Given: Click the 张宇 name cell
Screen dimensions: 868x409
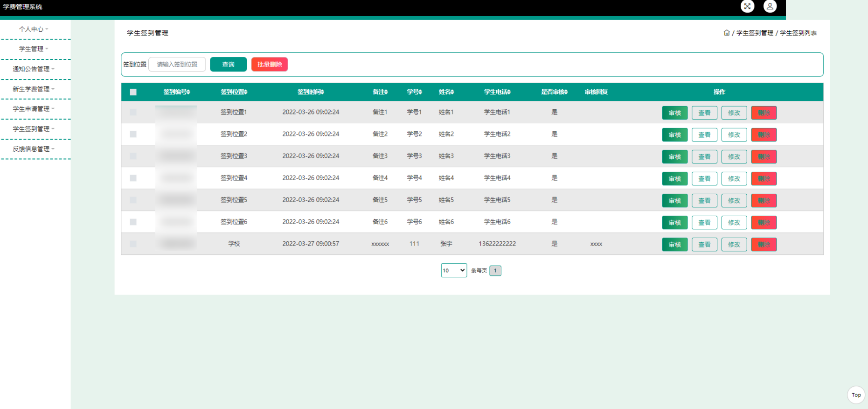Looking at the screenshot, I should pyautogui.click(x=446, y=244).
